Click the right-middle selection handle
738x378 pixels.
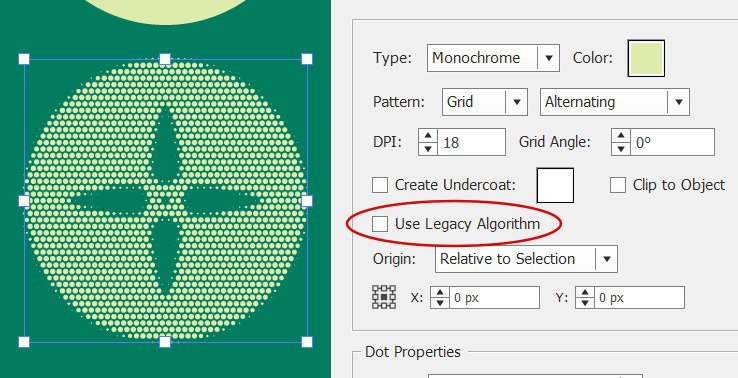pos(307,201)
